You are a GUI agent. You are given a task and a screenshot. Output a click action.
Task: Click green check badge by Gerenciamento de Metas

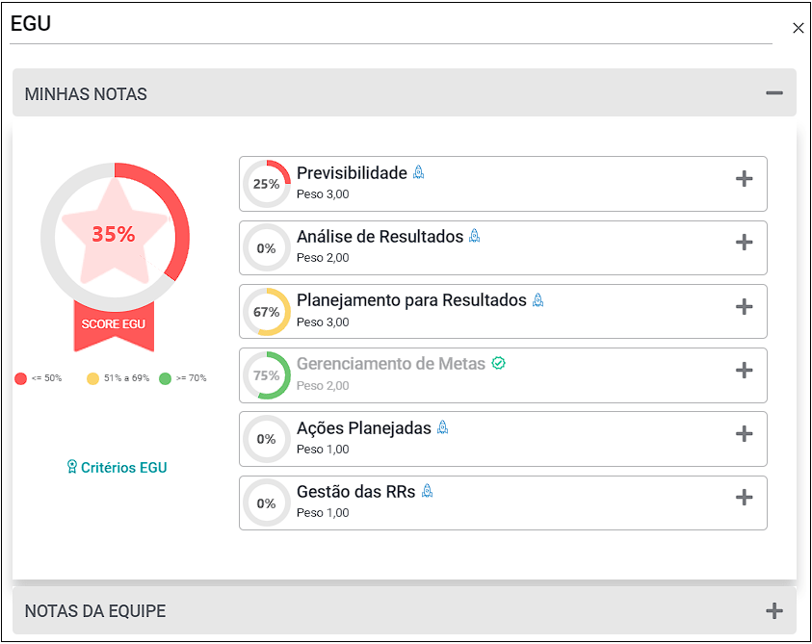tap(498, 364)
